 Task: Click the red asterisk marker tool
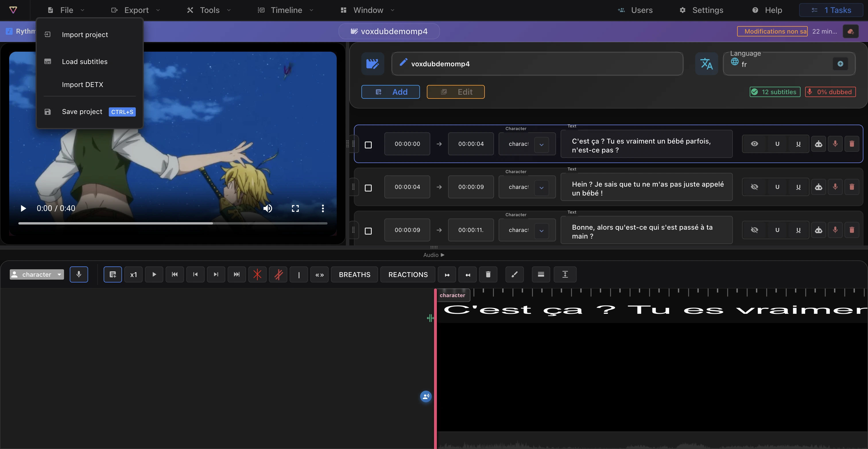[x=257, y=274]
